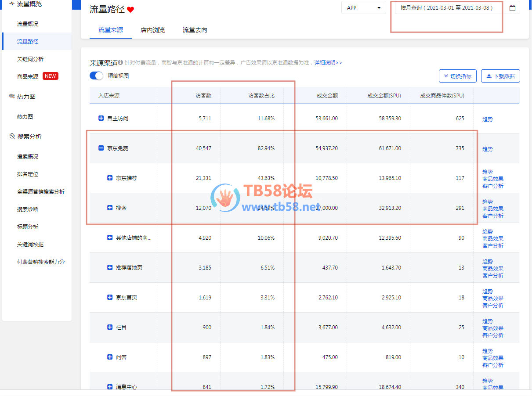Click 趋势 link in the 京东首页 row
The image size is (532, 396).
point(488,291)
